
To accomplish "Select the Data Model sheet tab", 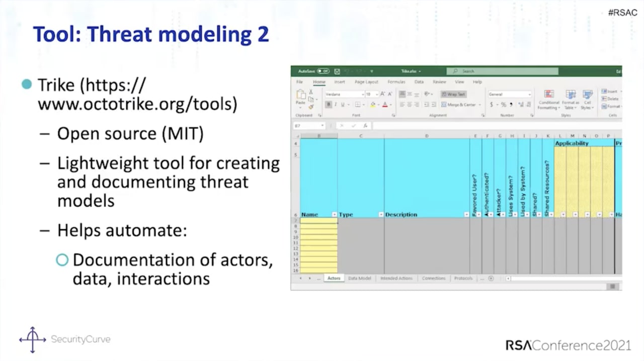I will point(360,278).
